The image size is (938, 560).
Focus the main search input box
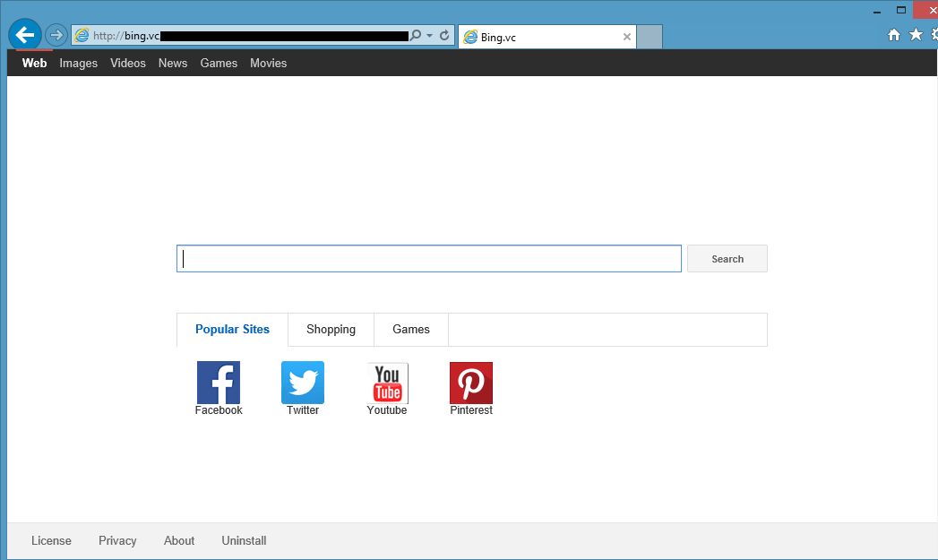pos(429,258)
